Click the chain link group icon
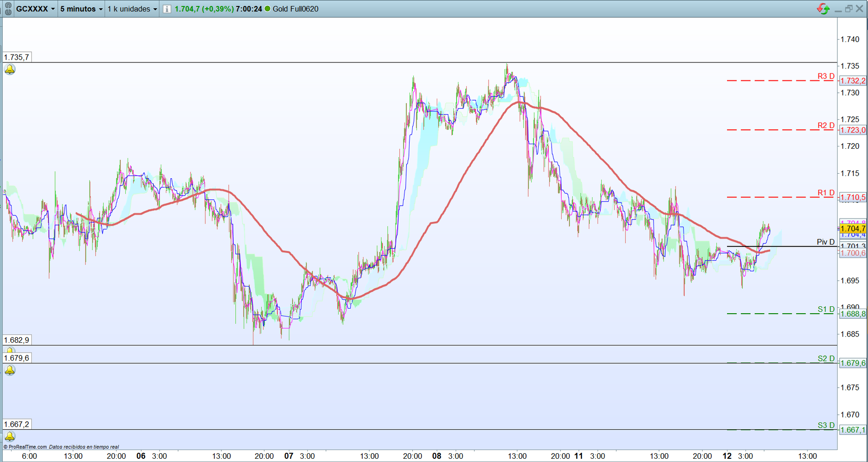Screen dimensions: 868x462 pyautogui.click(x=8, y=9)
